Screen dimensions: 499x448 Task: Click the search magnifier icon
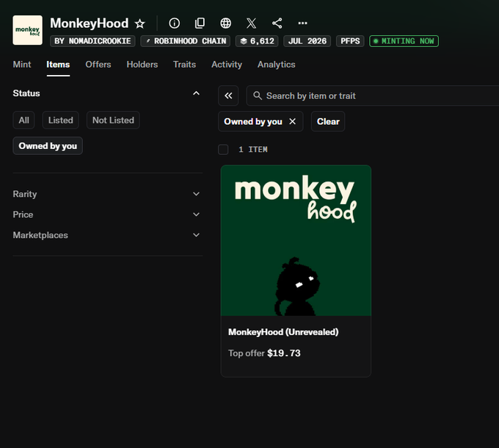(257, 95)
